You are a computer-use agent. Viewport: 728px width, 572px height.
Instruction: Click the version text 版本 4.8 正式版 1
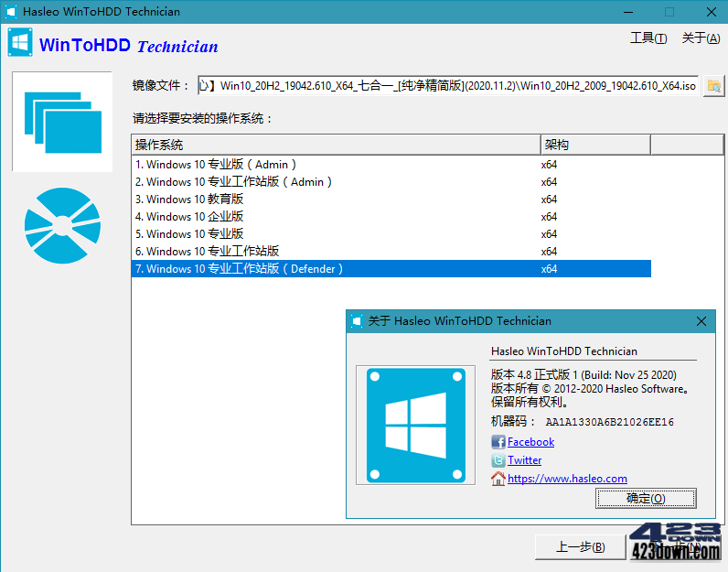(x=534, y=374)
